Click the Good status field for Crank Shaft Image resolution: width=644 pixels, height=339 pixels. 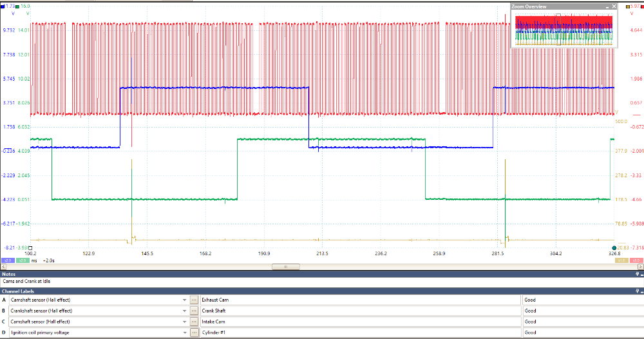click(580, 311)
